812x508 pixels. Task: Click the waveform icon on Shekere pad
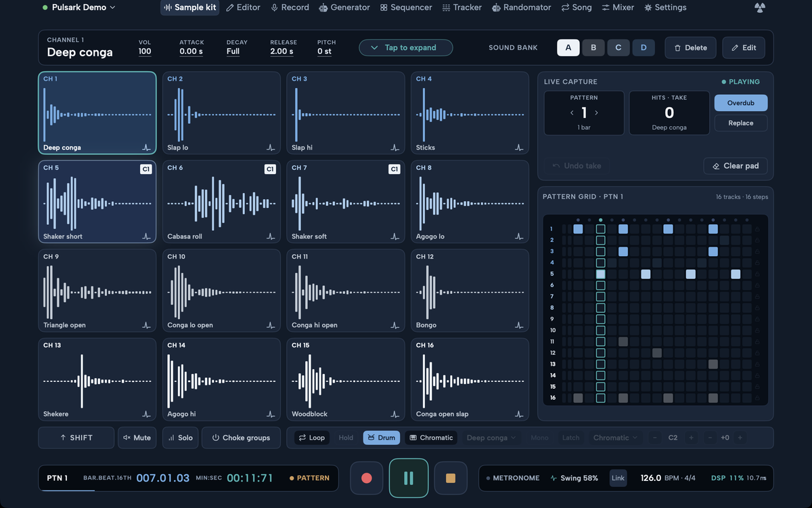click(146, 414)
